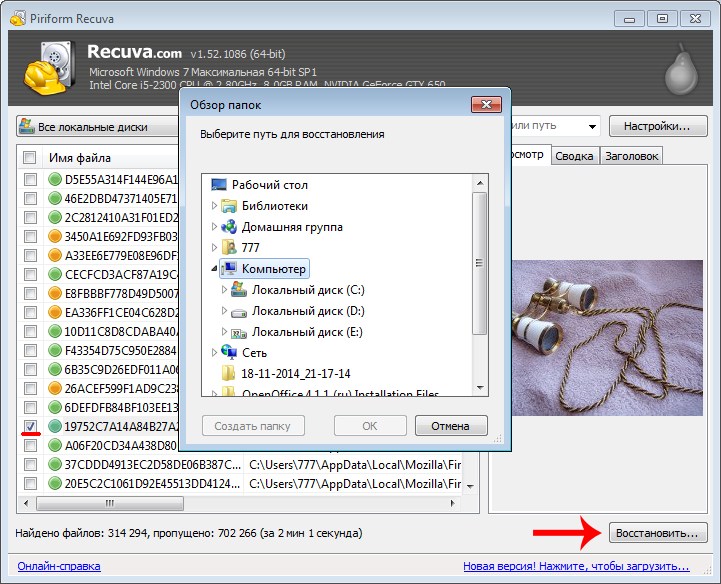This screenshot has width=721, height=584.
Task: Collapse the Computer tree node
Action: 213,269
